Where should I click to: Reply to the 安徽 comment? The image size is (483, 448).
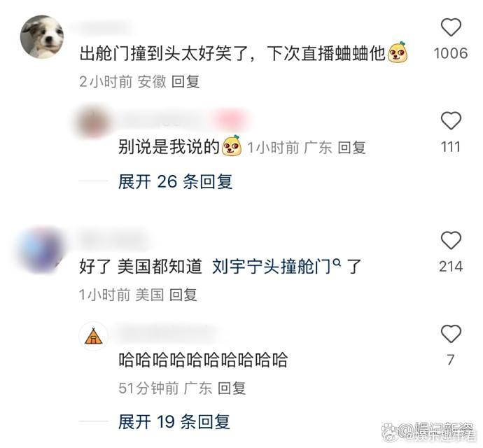click(x=185, y=82)
